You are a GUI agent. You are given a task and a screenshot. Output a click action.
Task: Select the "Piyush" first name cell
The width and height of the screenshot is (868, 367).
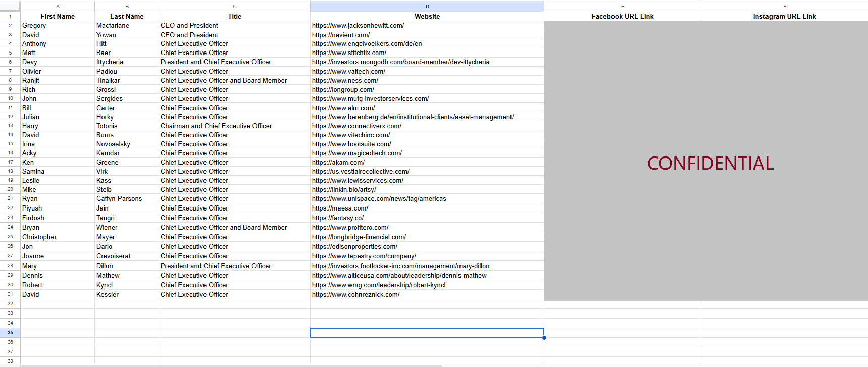pyautogui.click(x=58, y=208)
